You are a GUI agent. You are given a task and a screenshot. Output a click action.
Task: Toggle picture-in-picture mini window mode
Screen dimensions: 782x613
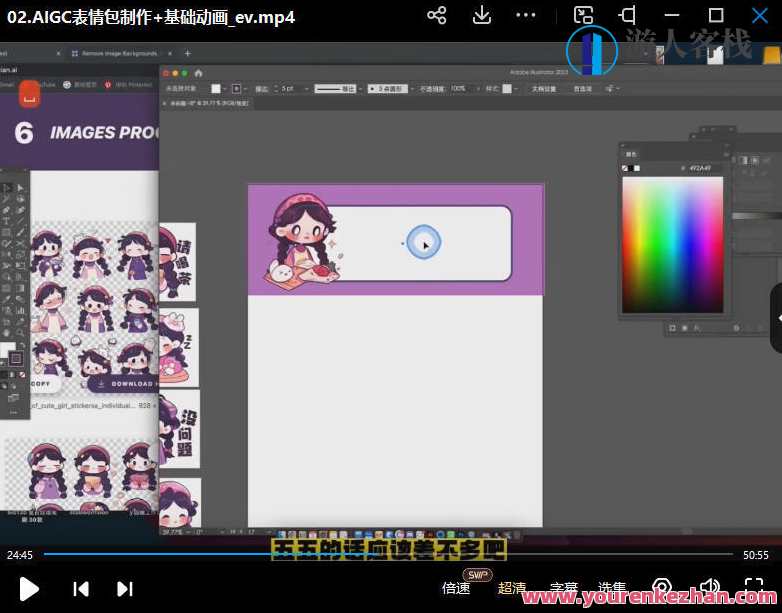coord(583,15)
